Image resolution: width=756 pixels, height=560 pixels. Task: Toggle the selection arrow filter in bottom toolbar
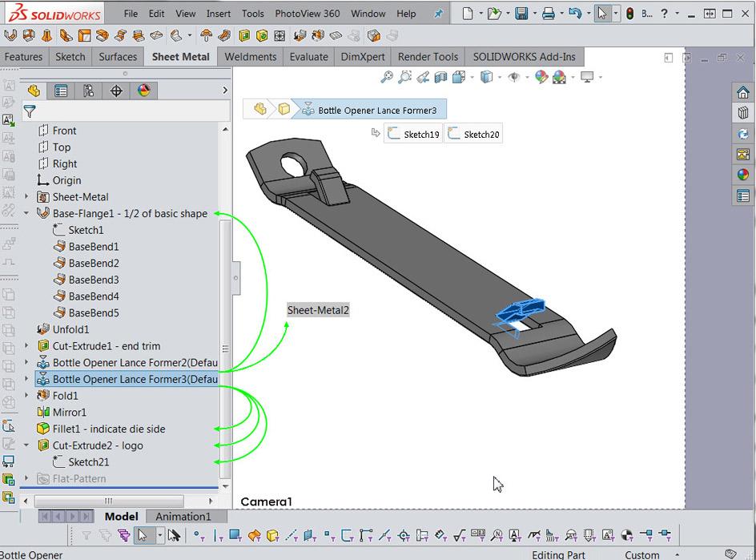coord(143,535)
